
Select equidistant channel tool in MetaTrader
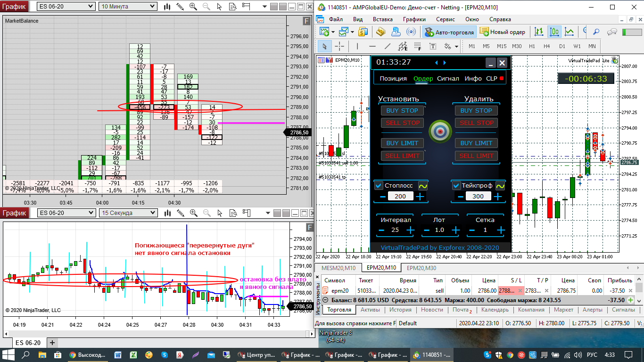tap(403, 46)
